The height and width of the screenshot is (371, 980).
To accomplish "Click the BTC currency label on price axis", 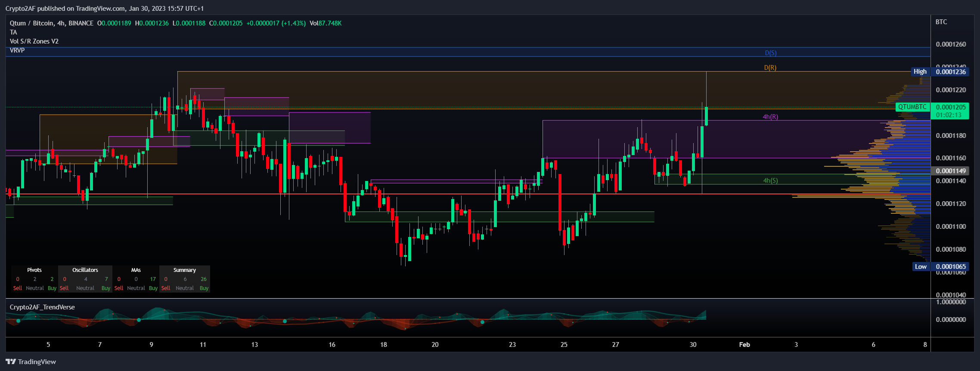I will tap(941, 22).
